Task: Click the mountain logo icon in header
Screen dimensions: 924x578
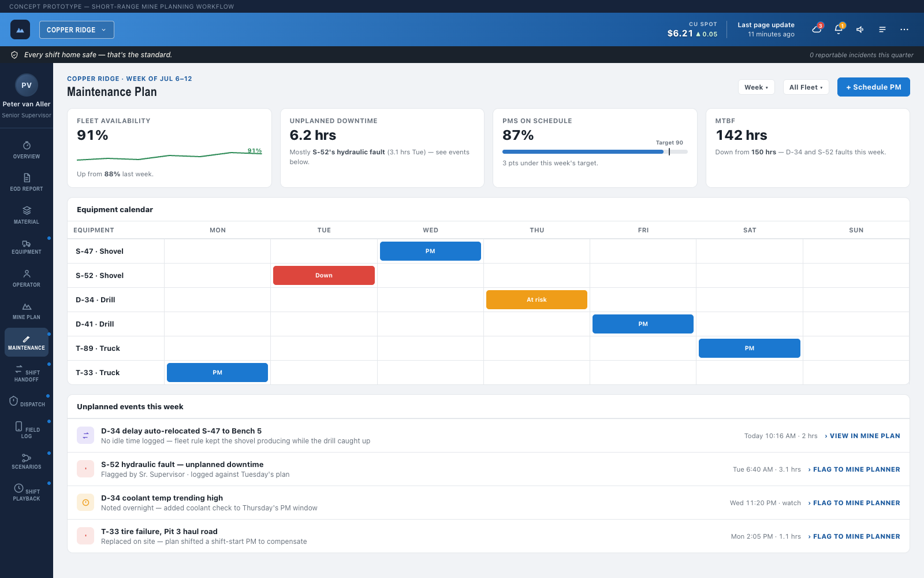Action: 20,29
